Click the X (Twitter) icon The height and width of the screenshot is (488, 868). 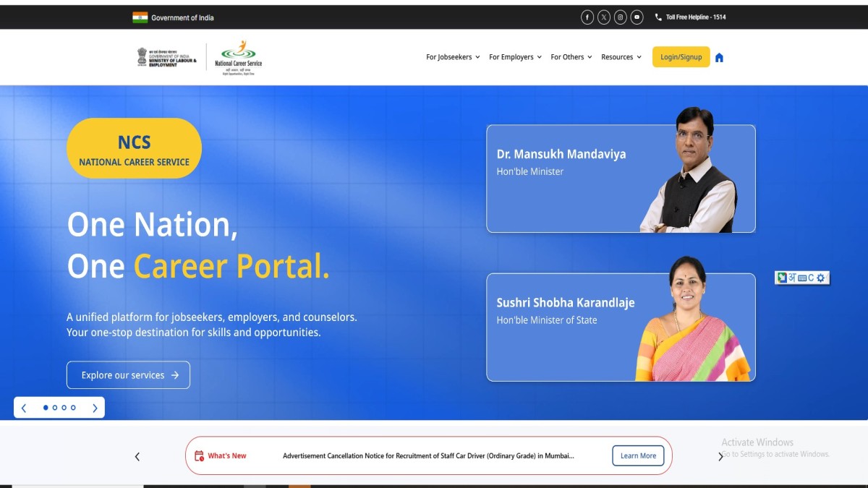pos(604,17)
